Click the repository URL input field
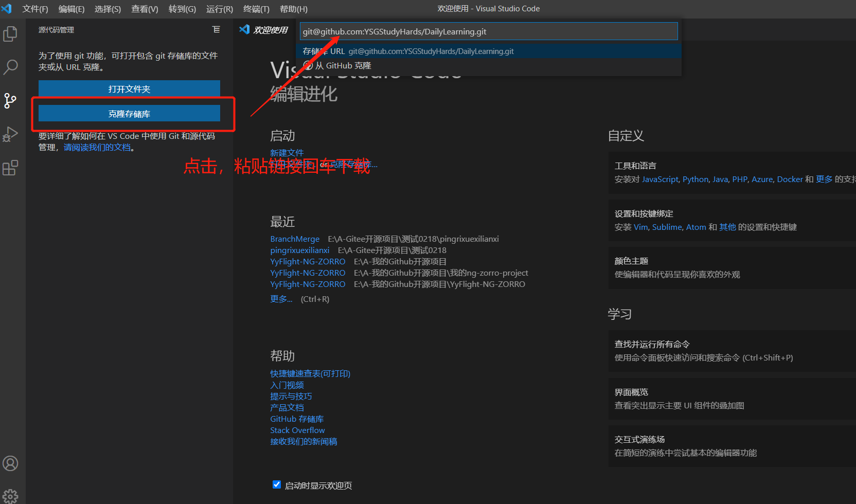856x504 pixels. (489, 31)
